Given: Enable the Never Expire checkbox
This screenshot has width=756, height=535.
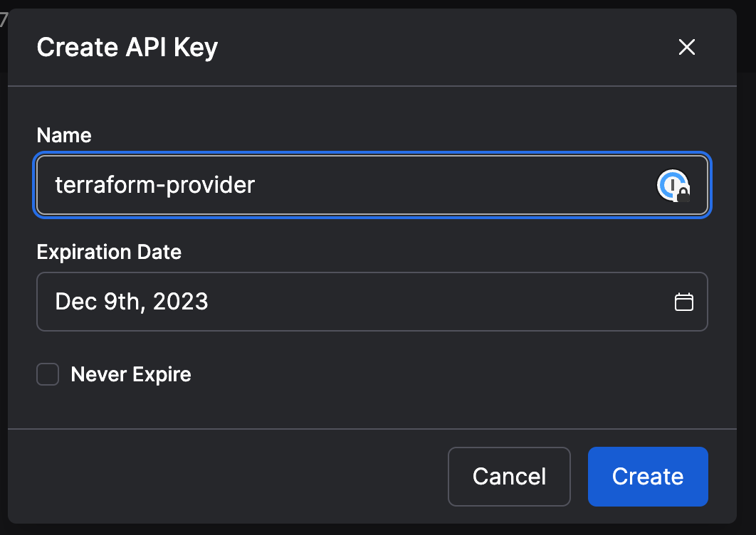Looking at the screenshot, I should tap(48, 374).
